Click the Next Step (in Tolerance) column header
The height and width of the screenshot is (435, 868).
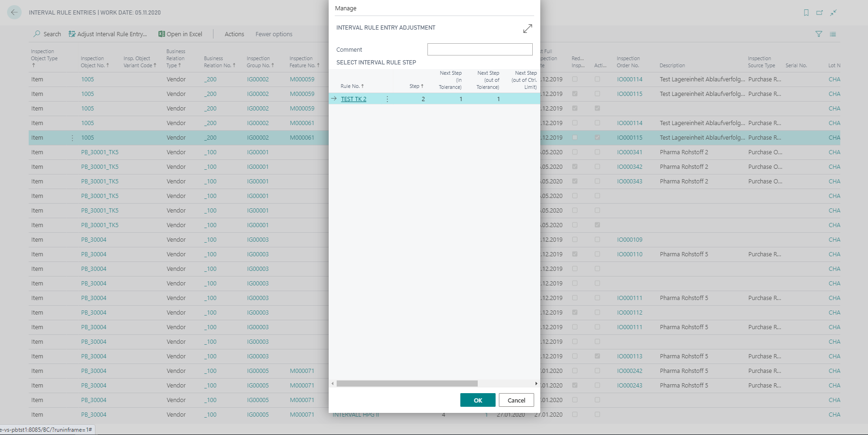coord(450,80)
